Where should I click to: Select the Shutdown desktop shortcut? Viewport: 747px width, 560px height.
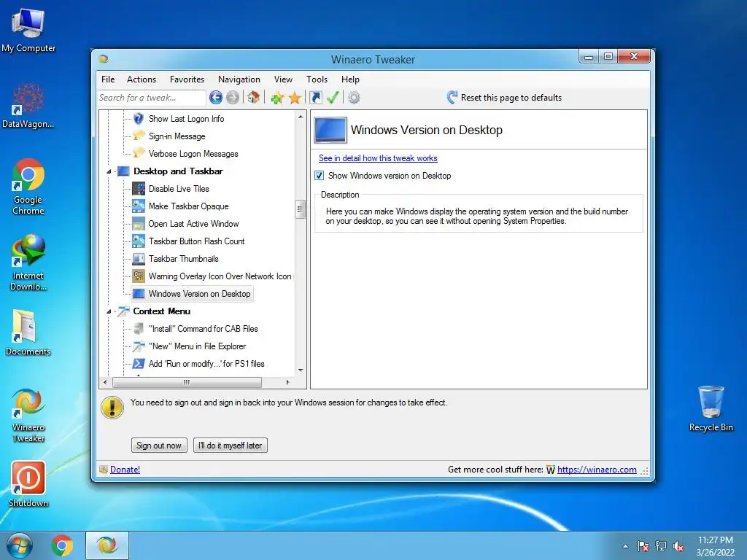pos(28,484)
